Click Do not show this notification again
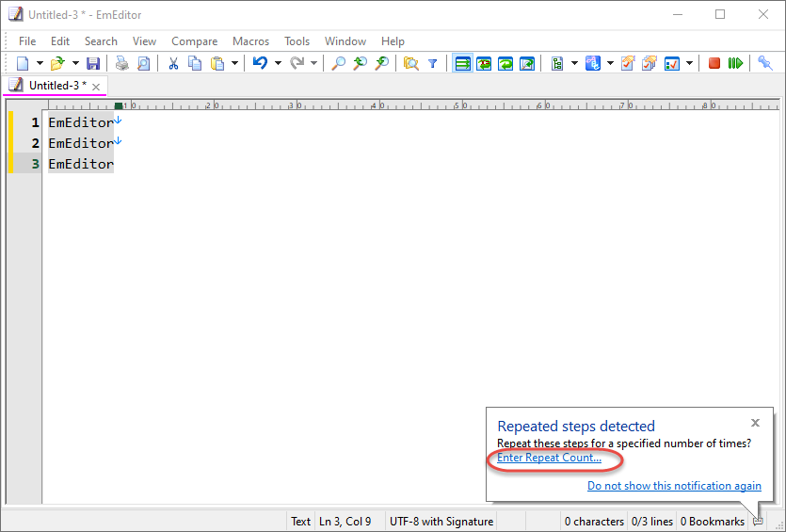Viewport: 786px width, 532px height. click(674, 485)
